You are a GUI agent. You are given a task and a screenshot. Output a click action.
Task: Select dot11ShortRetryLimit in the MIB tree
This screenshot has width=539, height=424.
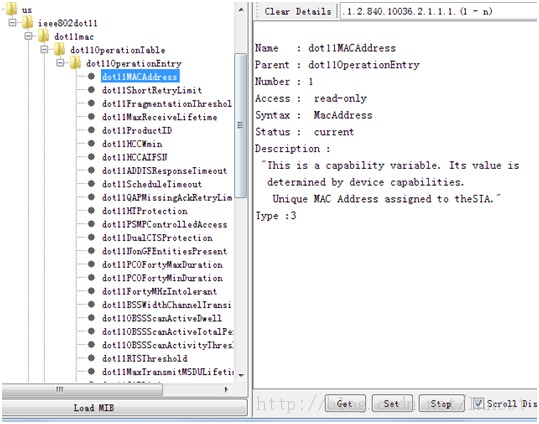tap(152, 90)
